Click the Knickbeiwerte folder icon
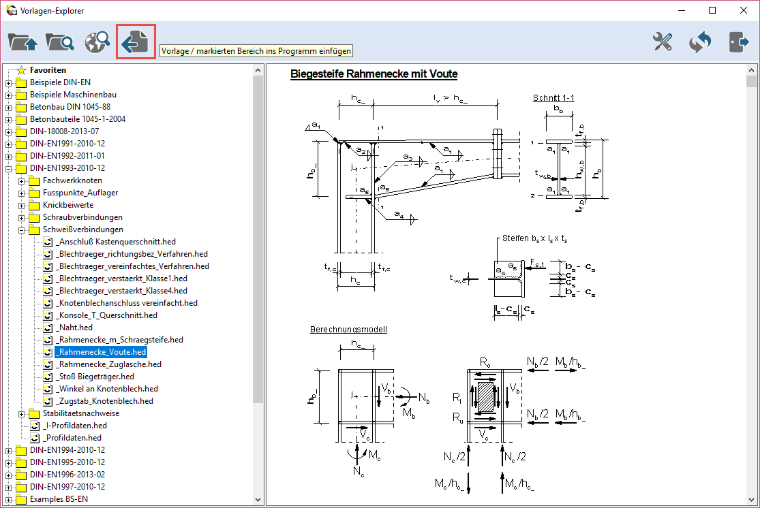 pos(34,206)
